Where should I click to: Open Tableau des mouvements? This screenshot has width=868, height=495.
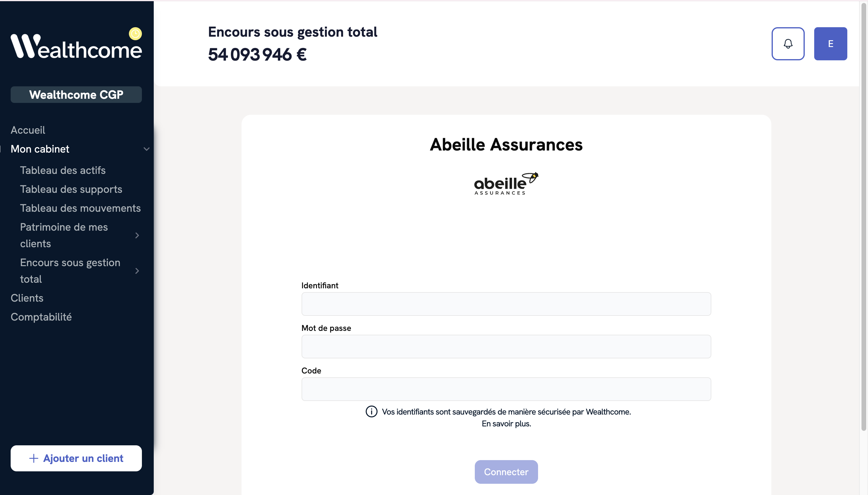[x=80, y=208]
